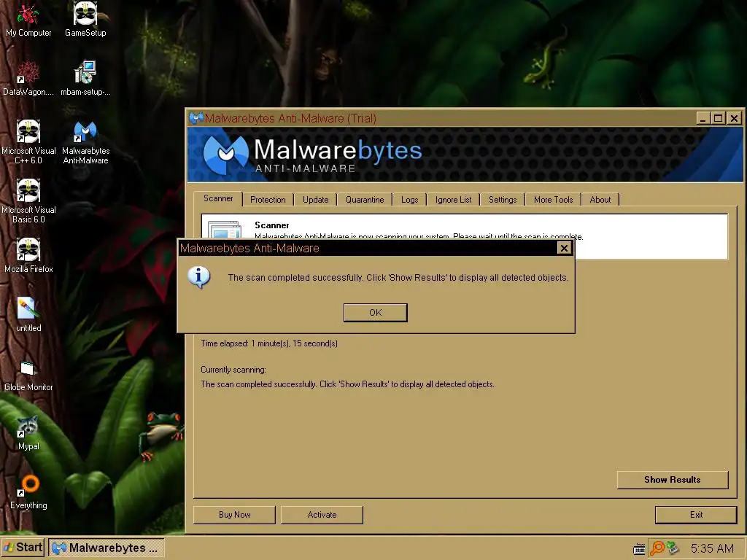Close the scan completed dialog

click(564, 248)
